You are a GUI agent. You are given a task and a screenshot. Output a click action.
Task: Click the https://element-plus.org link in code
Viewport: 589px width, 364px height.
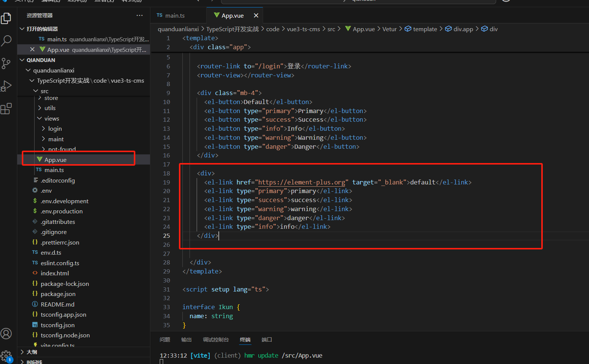coord(301,182)
